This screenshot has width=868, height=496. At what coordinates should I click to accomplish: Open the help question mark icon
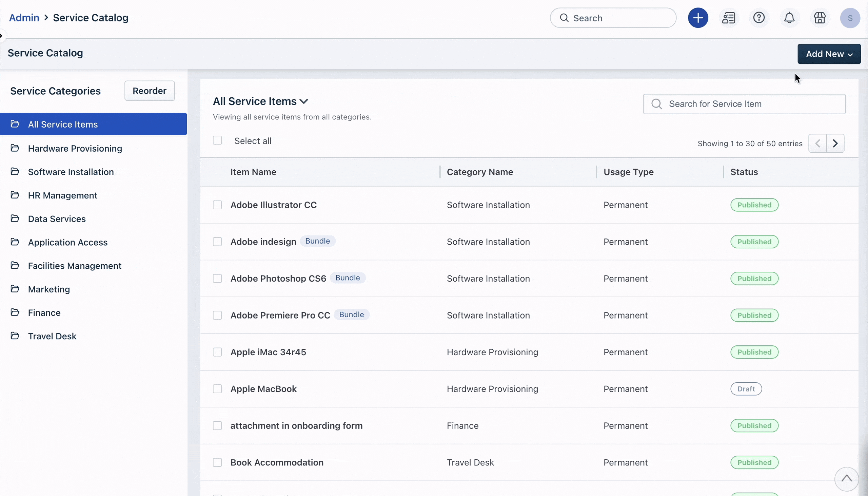coord(759,18)
